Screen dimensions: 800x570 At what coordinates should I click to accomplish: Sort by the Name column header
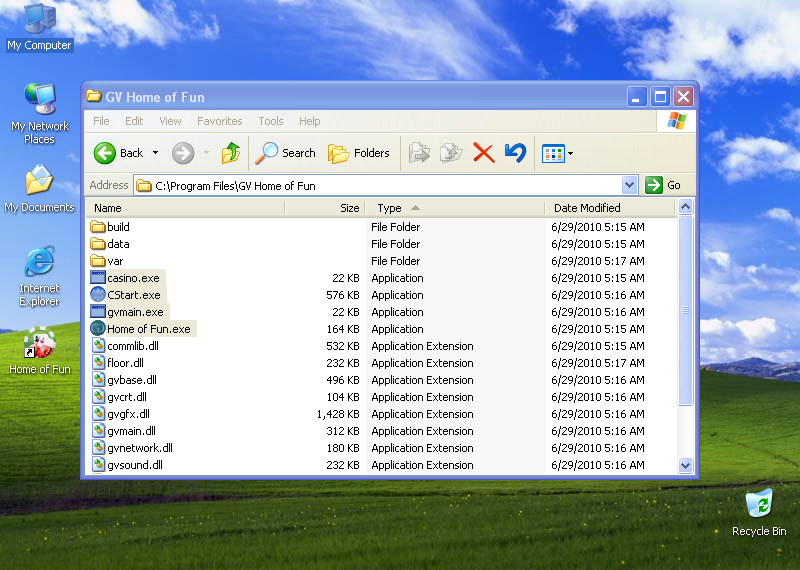(x=185, y=208)
